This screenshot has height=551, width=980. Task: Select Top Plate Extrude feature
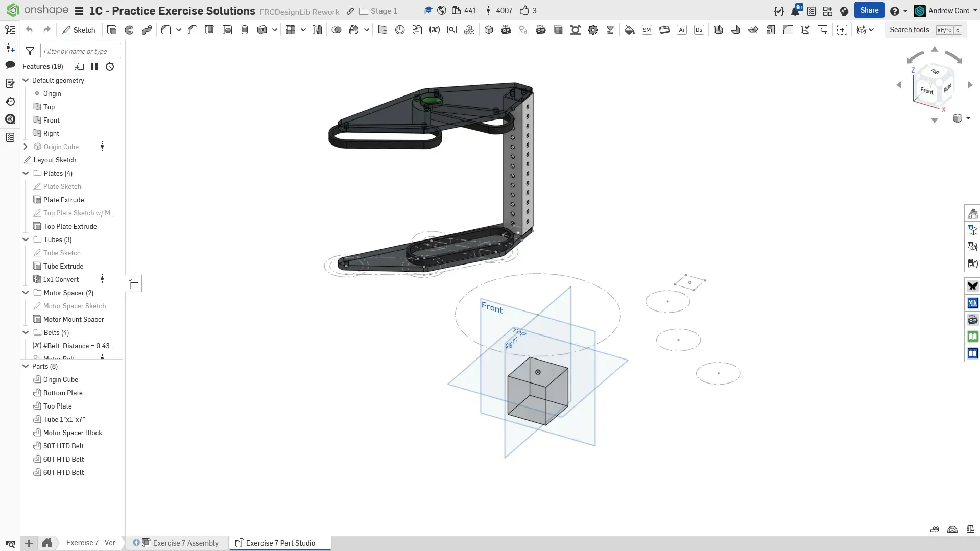pyautogui.click(x=70, y=226)
